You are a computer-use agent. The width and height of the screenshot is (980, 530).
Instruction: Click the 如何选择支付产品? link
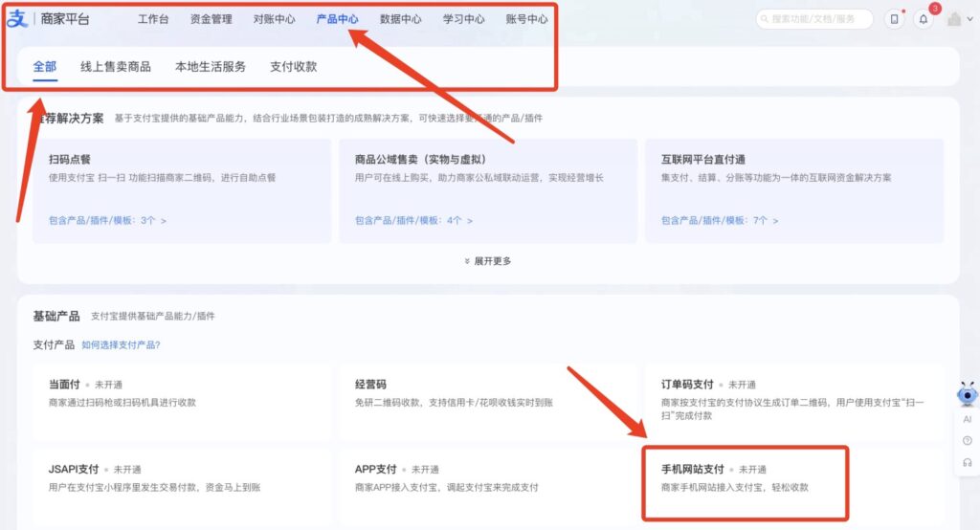pos(122,345)
